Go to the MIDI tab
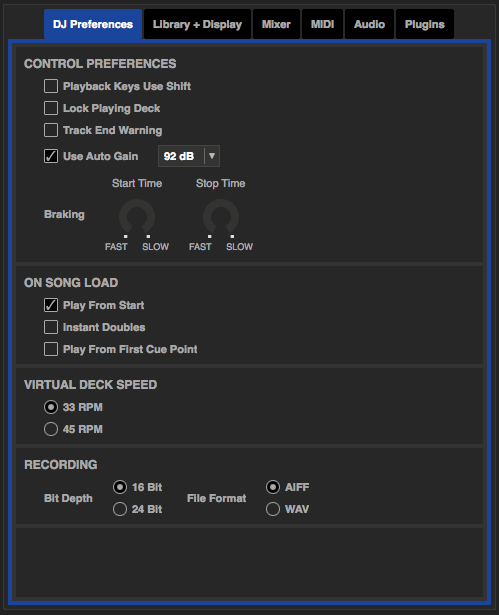The width and height of the screenshot is (499, 615). point(322,24)
